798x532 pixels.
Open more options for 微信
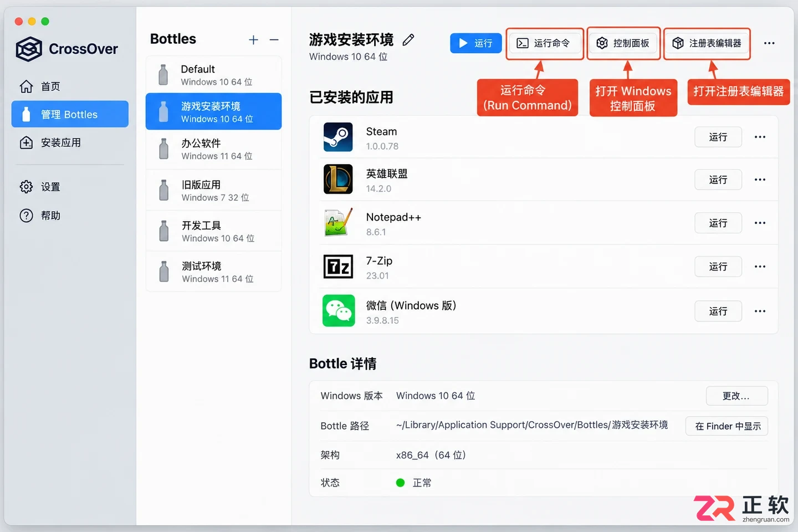coord(760,311)
